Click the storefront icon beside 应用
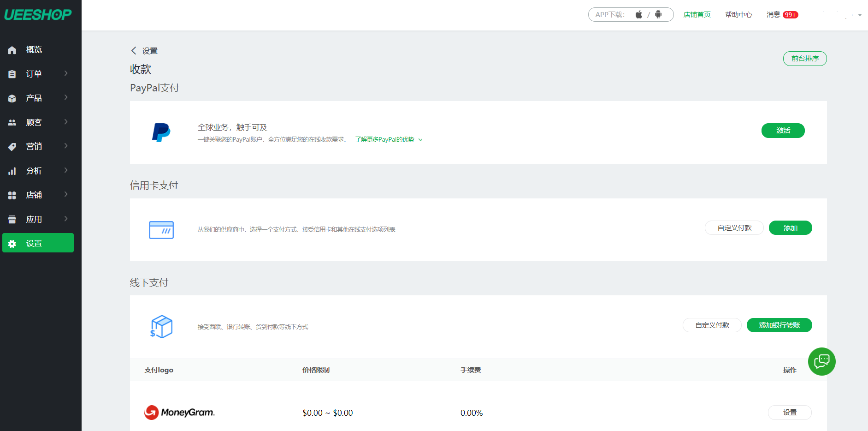This screenshot has height=431, width=868. pos(12,220)
